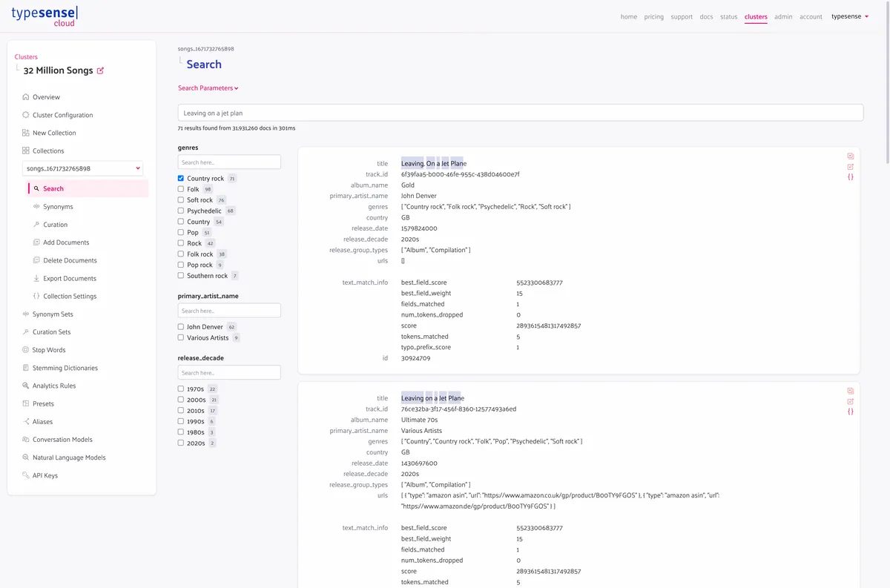The height and width of the screenshot is (588, 890).
Task: Copy the Ultimate 70s result document
Action: 851,391
